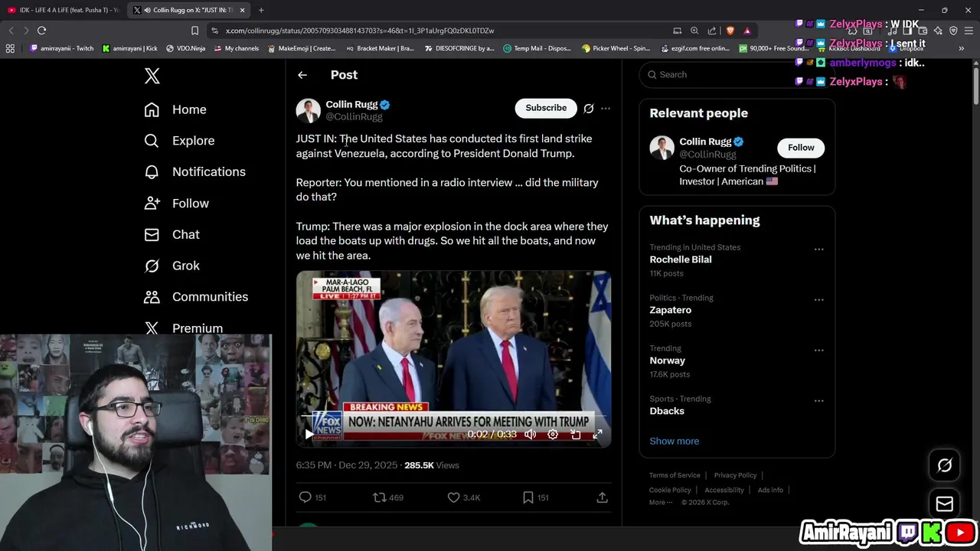Open Premium from the sidebar
This screenshot has height=551, width=980.
(184, 328)
